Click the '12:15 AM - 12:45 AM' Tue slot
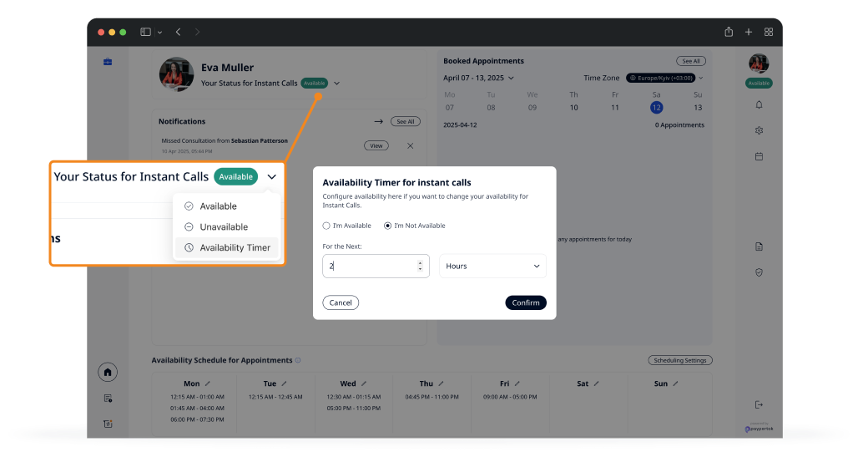868x452 pixels. click(275, 397)
